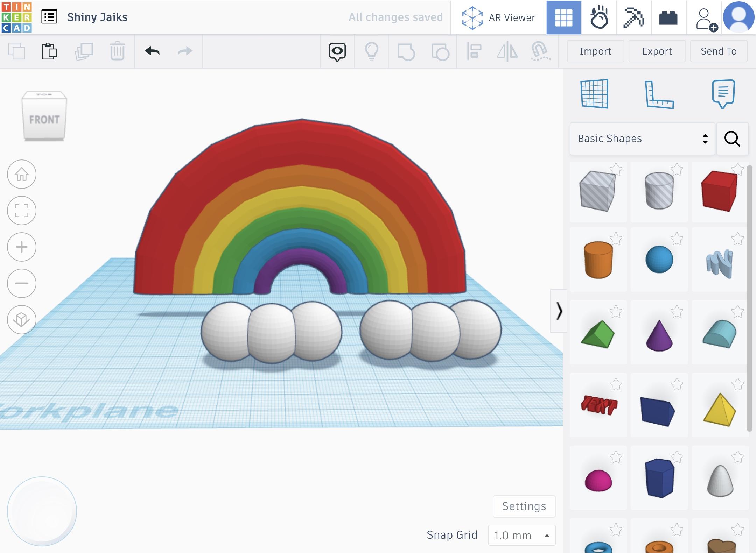This screenshot has width=756, height=553.
Task: Collapse the shapes panel chevron
Action: point(559,311)
